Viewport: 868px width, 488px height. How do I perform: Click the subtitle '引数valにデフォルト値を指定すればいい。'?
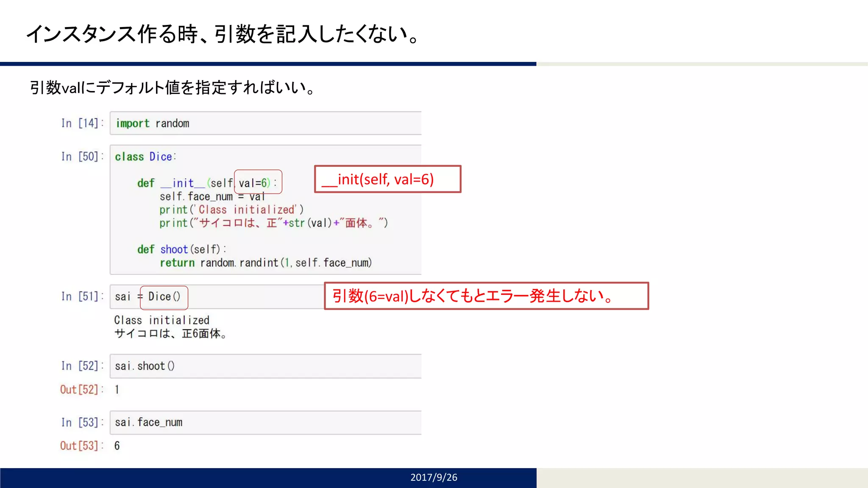172,88
